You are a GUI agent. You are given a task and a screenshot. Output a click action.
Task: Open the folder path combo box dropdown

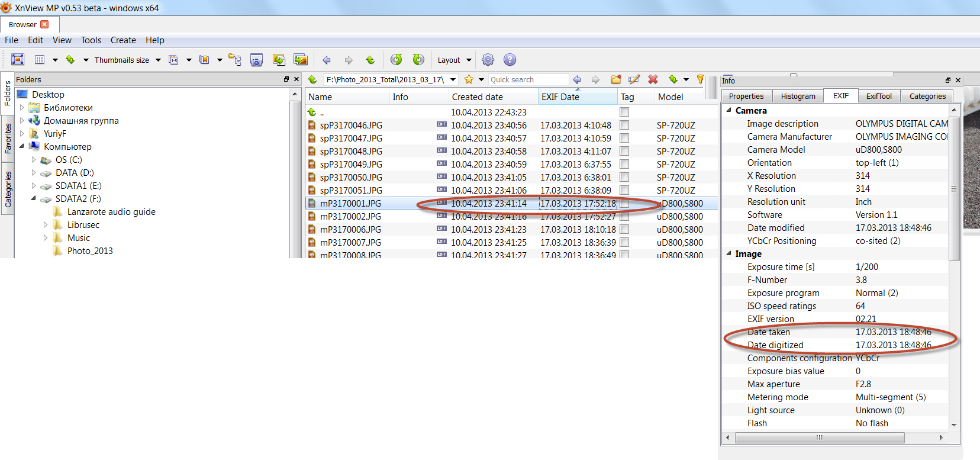[x=453, y=79]
